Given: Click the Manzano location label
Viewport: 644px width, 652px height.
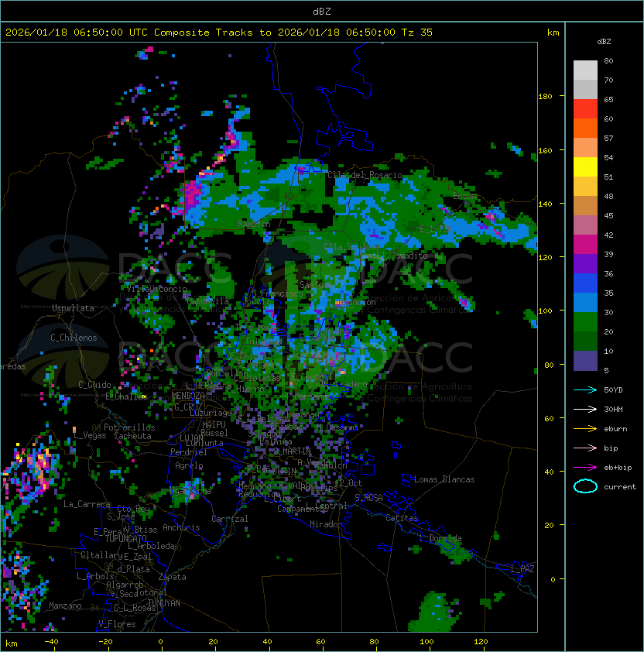Looking at the screenshot, I should [x=65, y=606].
